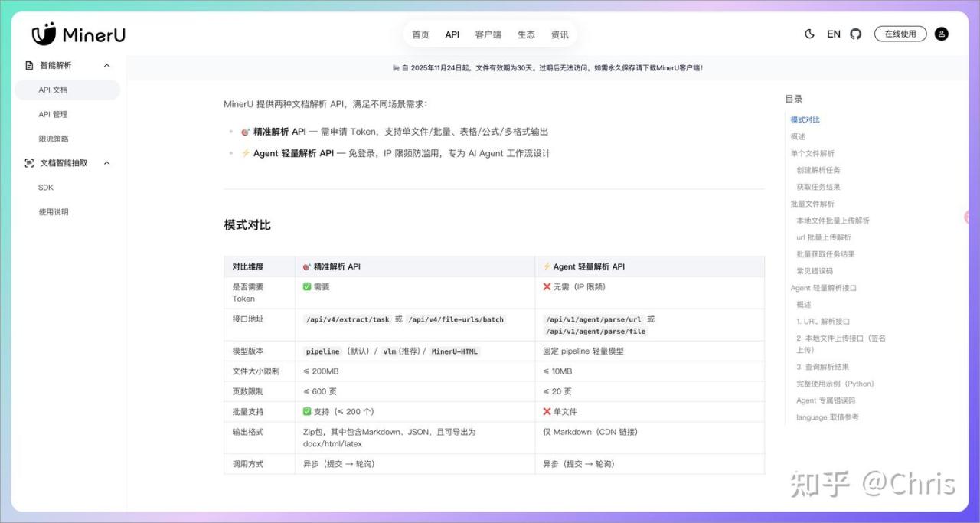Collapse the 文档智能抽取 sidebar section

[106, 163]
